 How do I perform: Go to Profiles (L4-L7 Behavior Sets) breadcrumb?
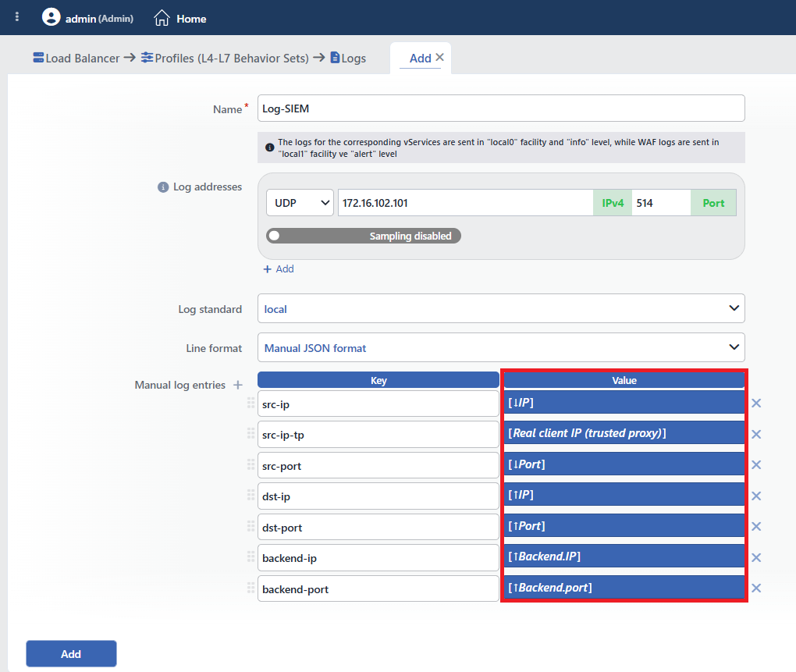[x=232, y=59]
